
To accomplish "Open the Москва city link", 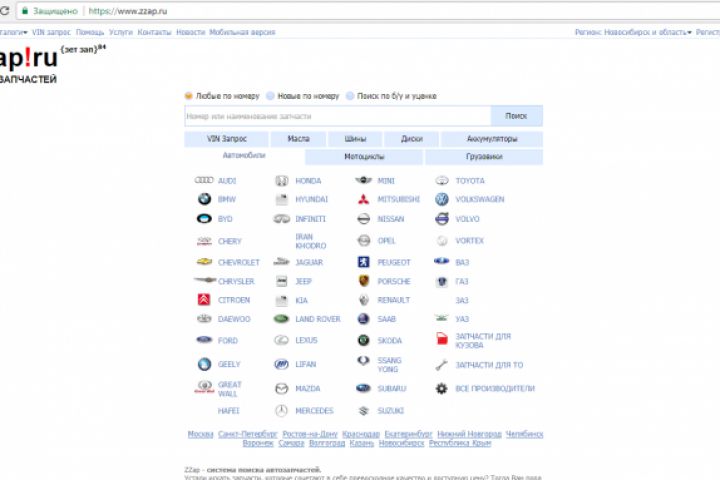I will tap(200, 434).
